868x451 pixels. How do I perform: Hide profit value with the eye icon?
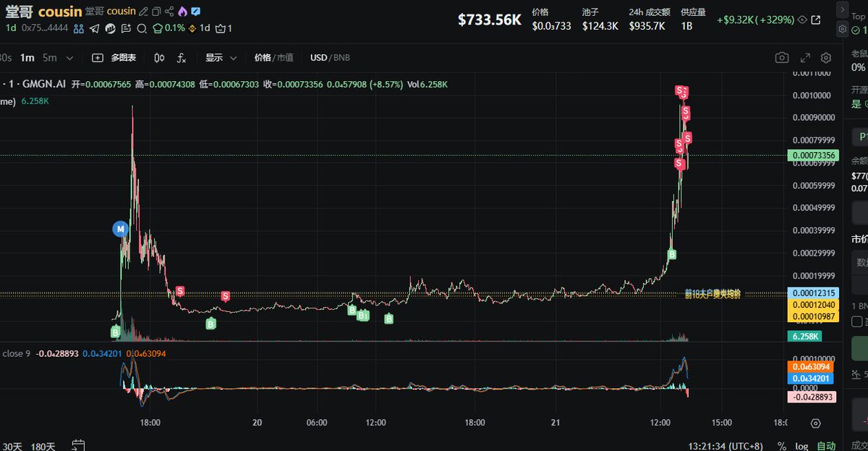[801, 20]
